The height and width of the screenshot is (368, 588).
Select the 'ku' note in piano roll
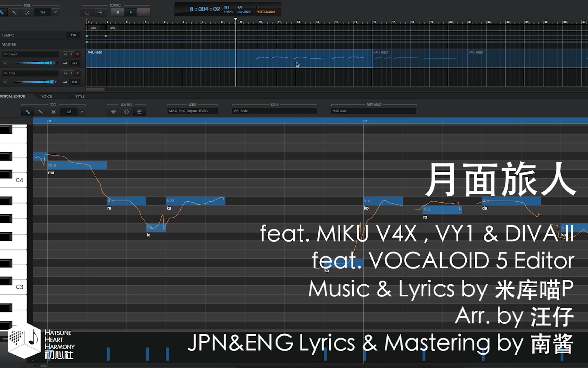pyautogui.click(x=195, y=201)
